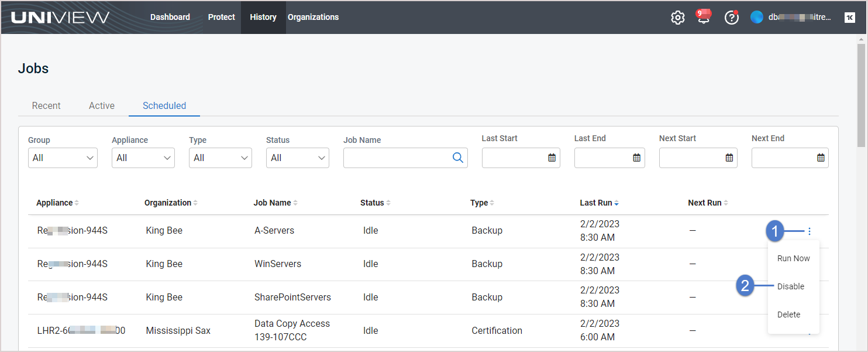868x352 pixels.
Task: Click Idle status in SharePointServers row
Action: click(370, 298)
